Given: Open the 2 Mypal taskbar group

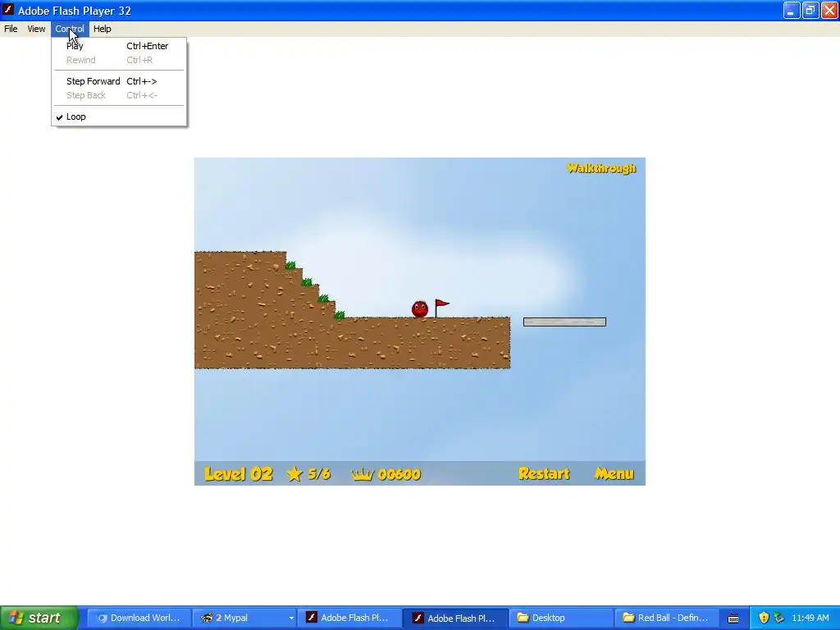Looking at the screenshot, I should 244,618.
